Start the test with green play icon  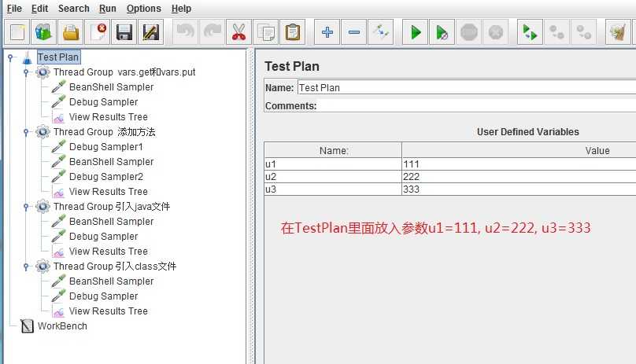point(416,32)
